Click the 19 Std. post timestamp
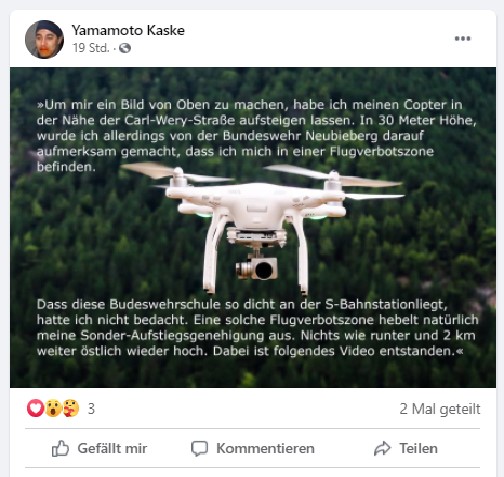 (91, 48)
